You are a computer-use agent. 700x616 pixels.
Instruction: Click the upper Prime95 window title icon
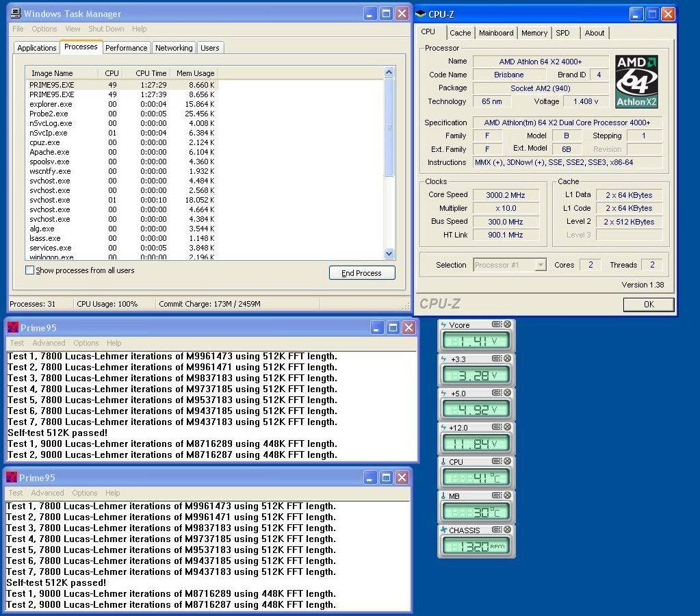click(13, 327)
